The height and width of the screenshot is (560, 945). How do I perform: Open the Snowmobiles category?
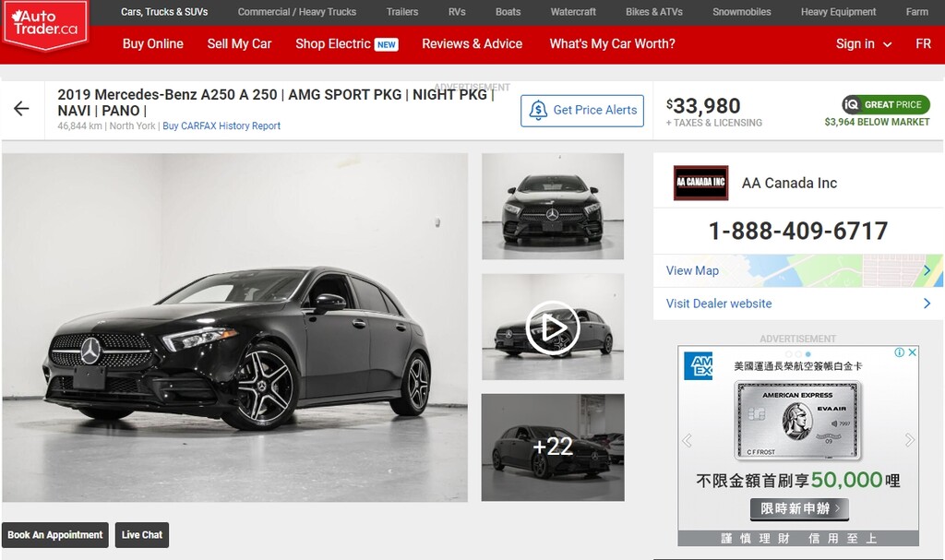[x=741, y=12]
